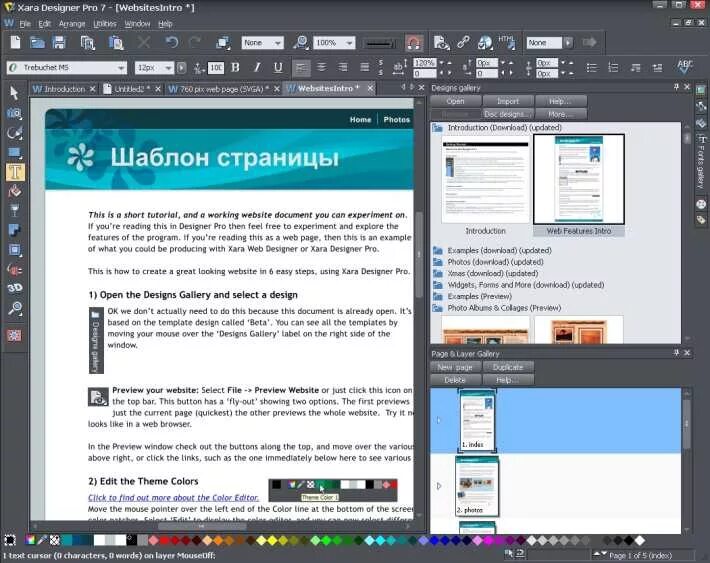
Task: Click the Open file folder icon
Action: tap(37, 43)
